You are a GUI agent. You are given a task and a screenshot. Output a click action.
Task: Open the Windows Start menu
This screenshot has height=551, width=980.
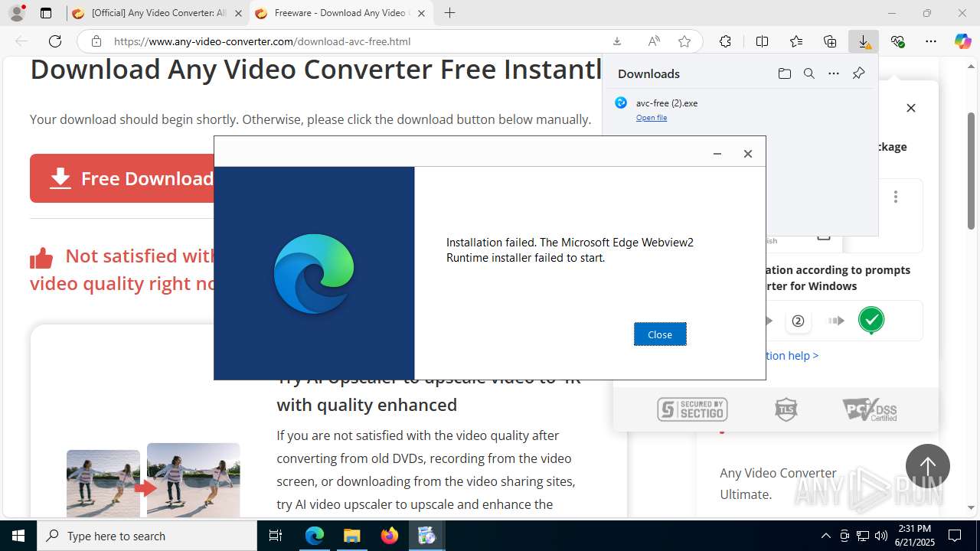tap(18, 536)
